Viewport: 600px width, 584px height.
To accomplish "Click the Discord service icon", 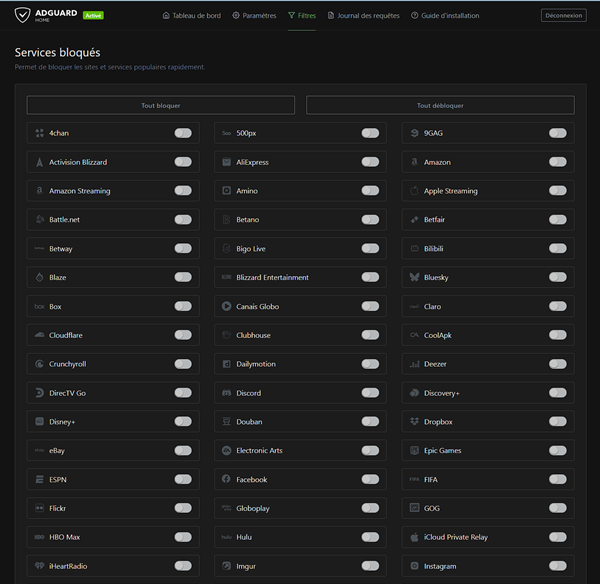I will click(x=227, y=393).
